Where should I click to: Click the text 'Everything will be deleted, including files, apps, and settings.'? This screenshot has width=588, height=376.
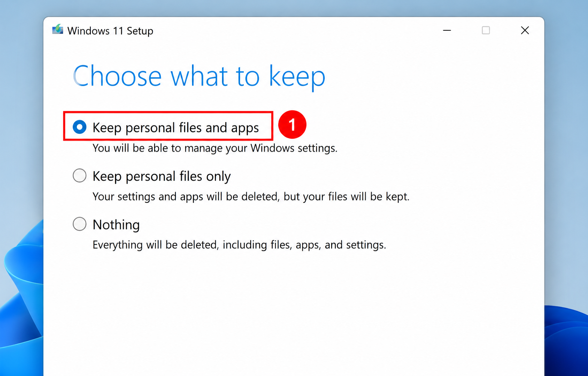[239, 245]
